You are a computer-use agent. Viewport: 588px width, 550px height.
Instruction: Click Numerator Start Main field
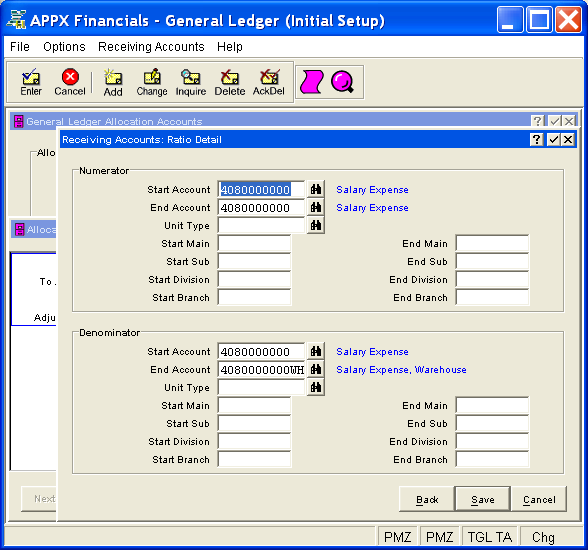[x=254, y=243]
